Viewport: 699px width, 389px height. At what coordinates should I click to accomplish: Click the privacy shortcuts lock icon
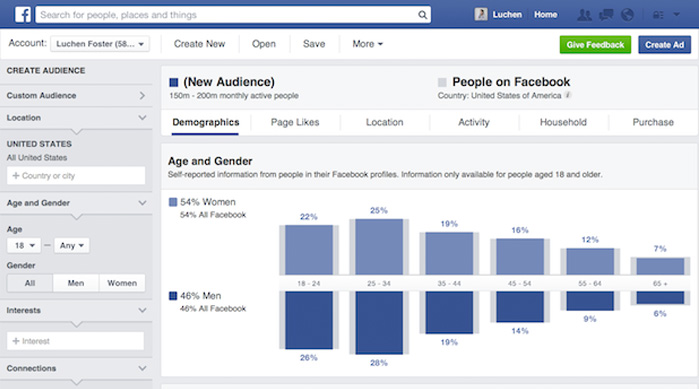click(x=658, y=15)
